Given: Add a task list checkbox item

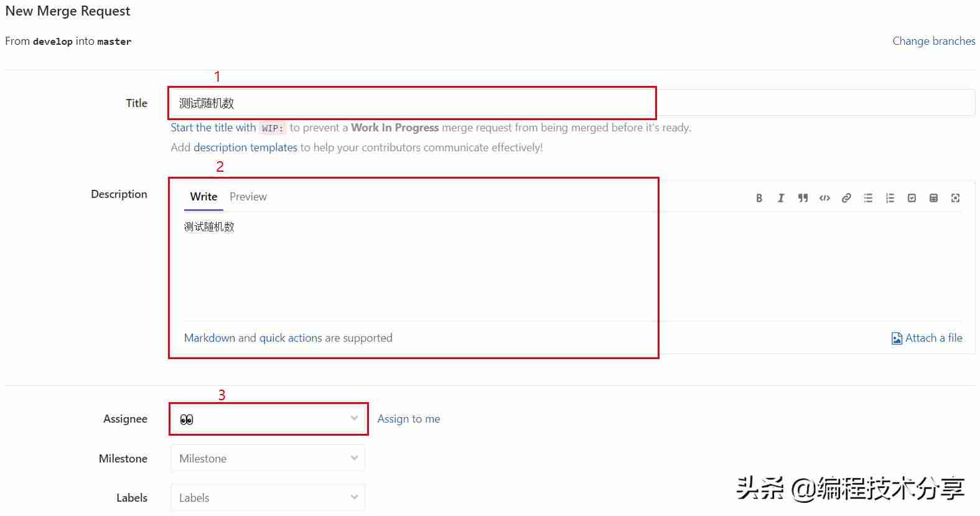Looking at the screenshot, I should click(912, 198).
